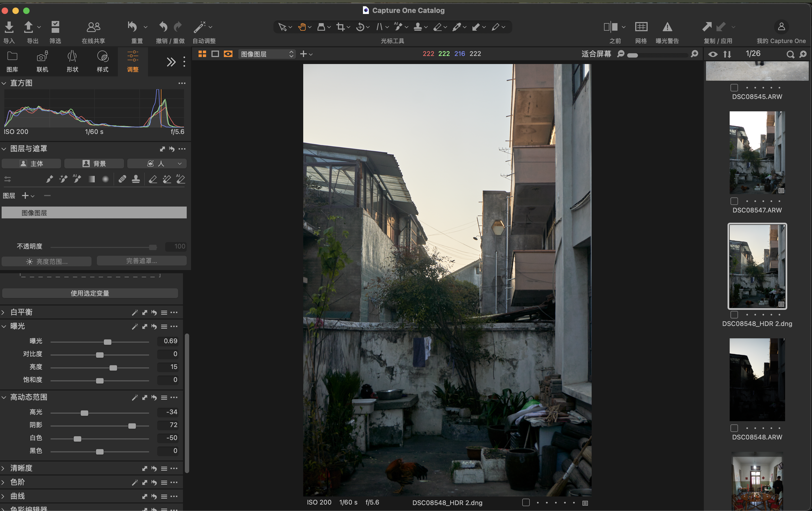Show more tool tabs chevrons
Screen dimensions: 812x511
click(171, 62)
